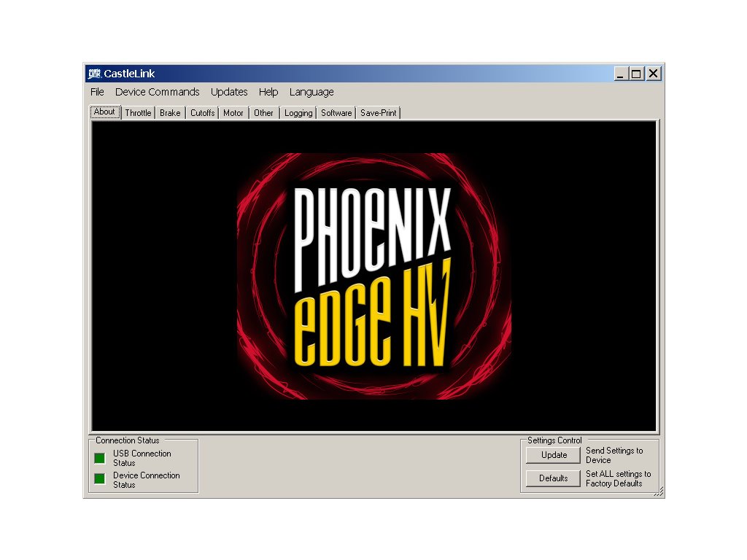747x560 pixels.
Task: Switch to the Motor tab
Action: click(233, 113)
